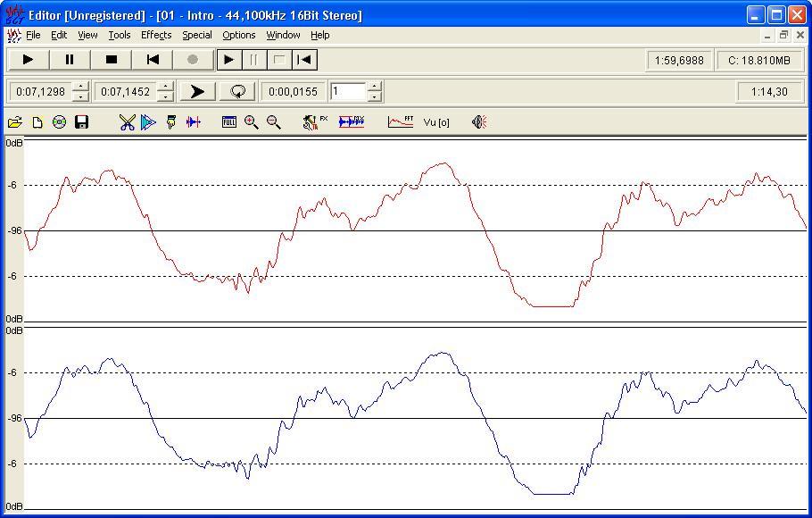The image size is (812, 518).
Task: Click the CD disc icon
Action: coord(60,122)
